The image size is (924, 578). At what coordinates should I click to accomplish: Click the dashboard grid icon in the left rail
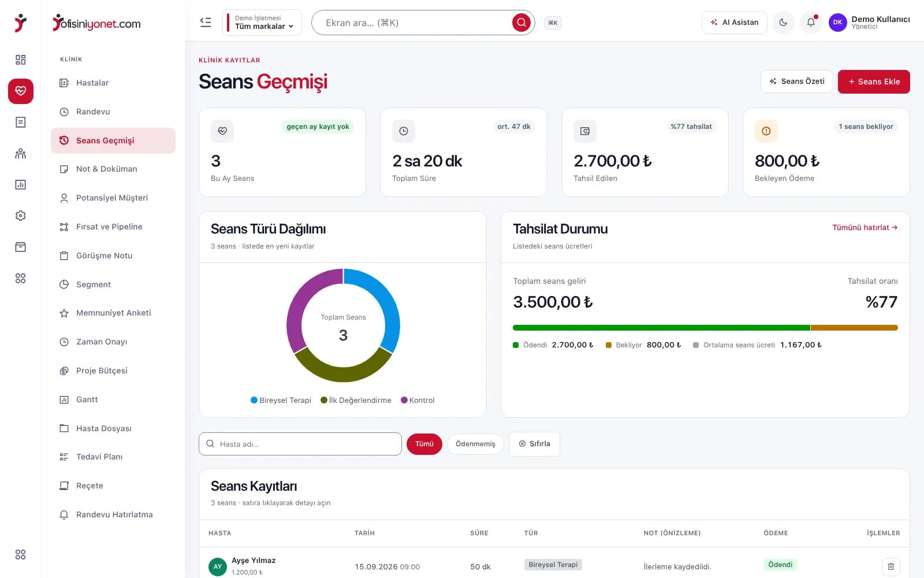point(21,60)
